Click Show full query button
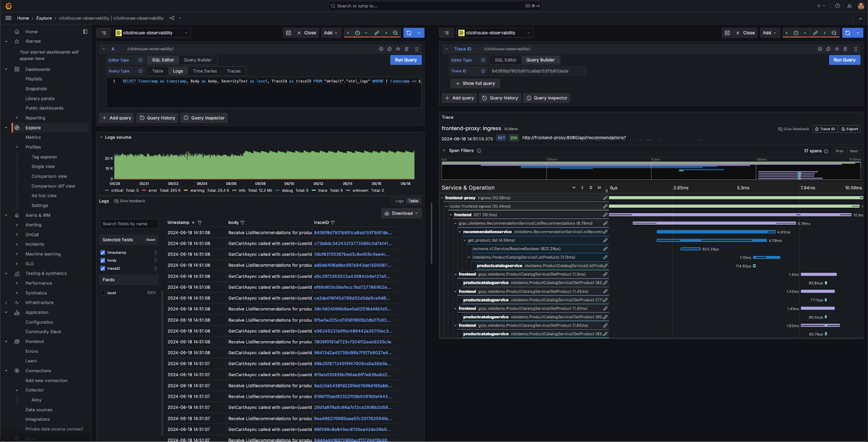This screenshot has height=442, width=868. point(475,84)
